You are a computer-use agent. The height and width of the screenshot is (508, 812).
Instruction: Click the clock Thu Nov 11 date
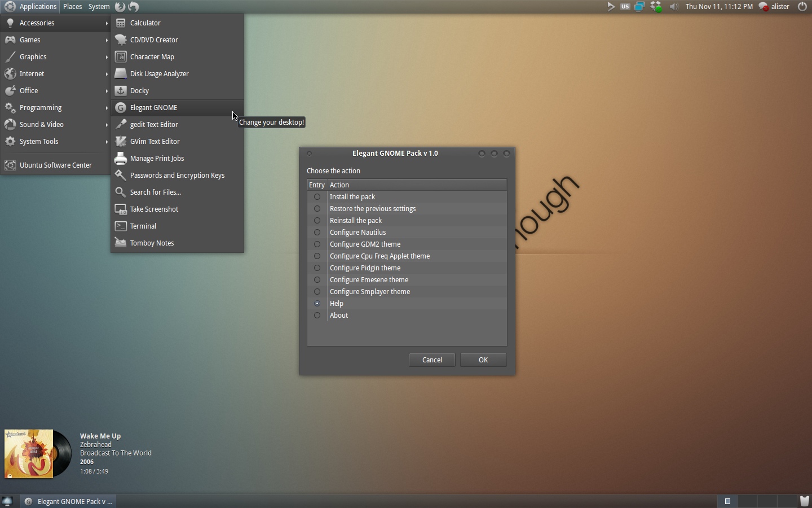(719, 7)
